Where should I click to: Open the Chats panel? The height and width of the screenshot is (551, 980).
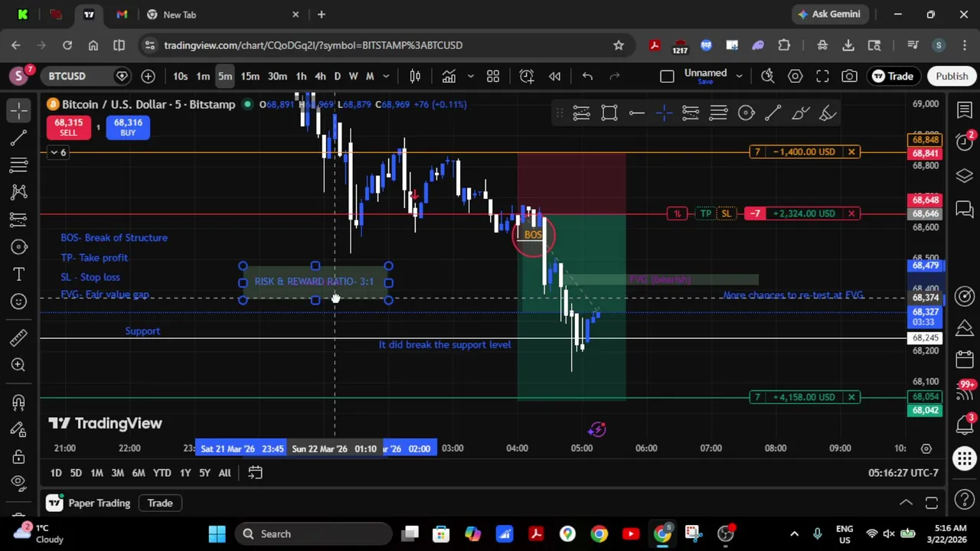(964, 209)
